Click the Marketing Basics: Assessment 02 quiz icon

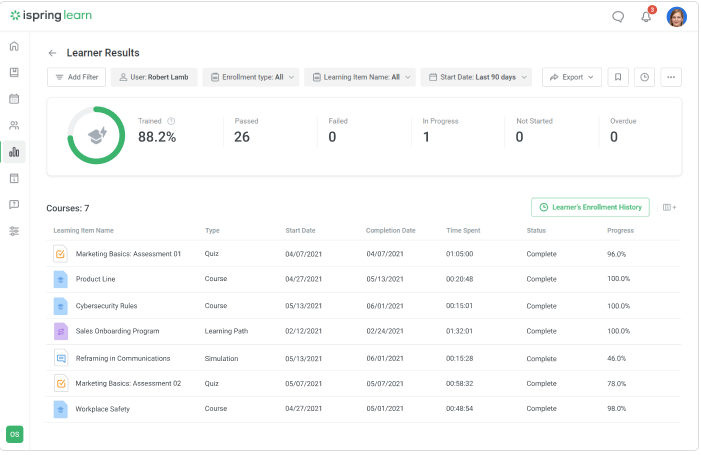(x=60, y=383)
